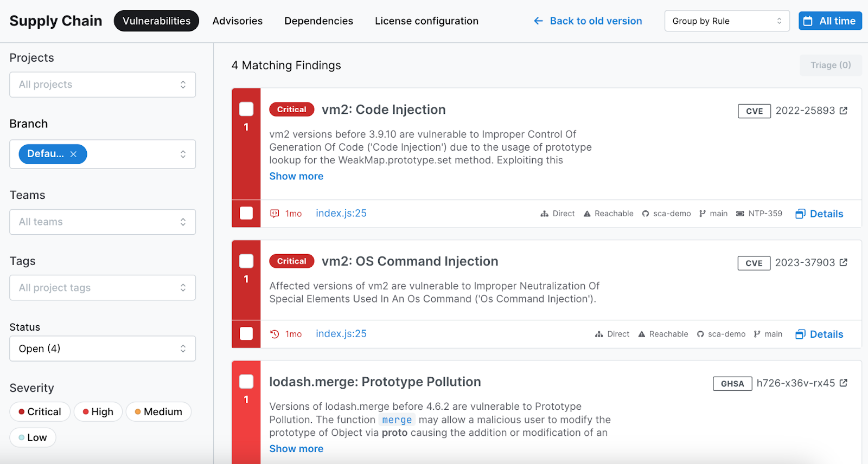Switch to the License configuration tab
This screenshot has width=868, height=464.
point(426,21)
